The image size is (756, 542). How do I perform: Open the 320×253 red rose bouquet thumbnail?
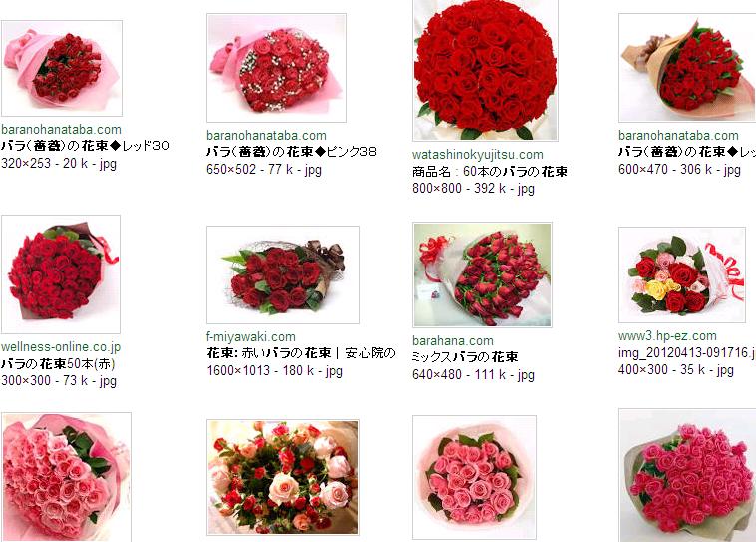(x=62, y=68)
